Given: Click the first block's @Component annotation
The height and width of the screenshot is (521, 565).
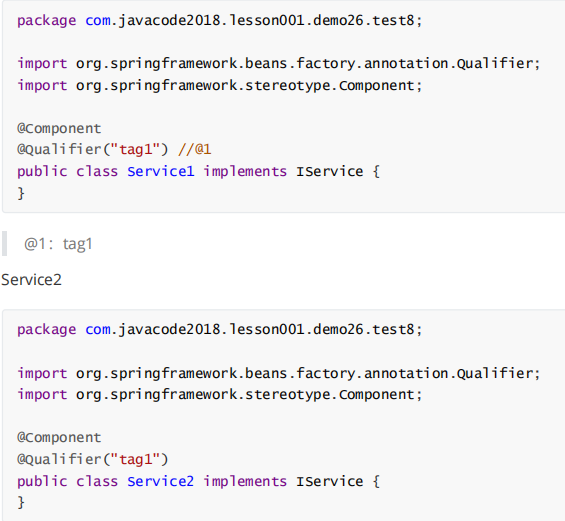Looking at the screenshot, I should point(59,128).
